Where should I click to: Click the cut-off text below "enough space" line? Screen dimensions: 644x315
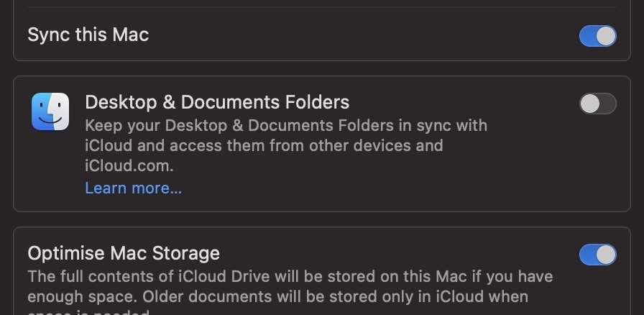(88, 311)
